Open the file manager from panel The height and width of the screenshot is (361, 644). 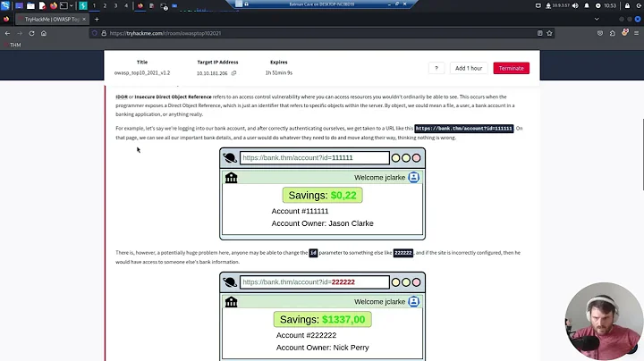(30, 5)
